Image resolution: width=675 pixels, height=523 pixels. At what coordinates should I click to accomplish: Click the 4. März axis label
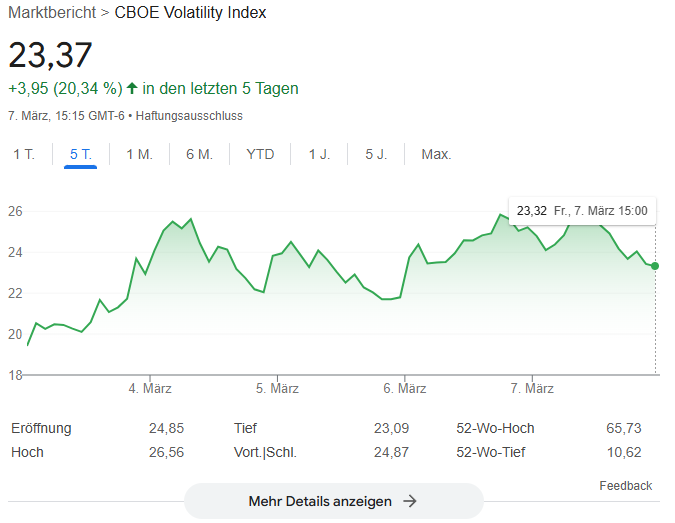[x=150, y=388]
